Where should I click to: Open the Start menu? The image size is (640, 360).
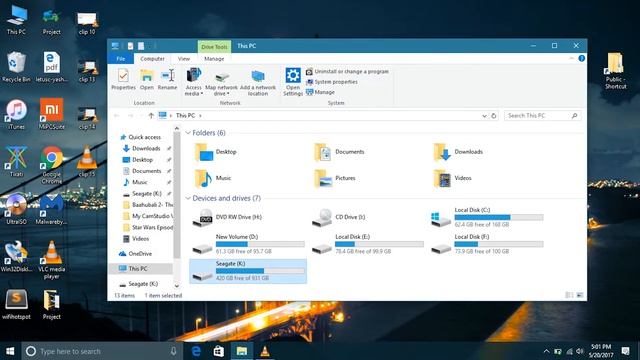point(10,351)
